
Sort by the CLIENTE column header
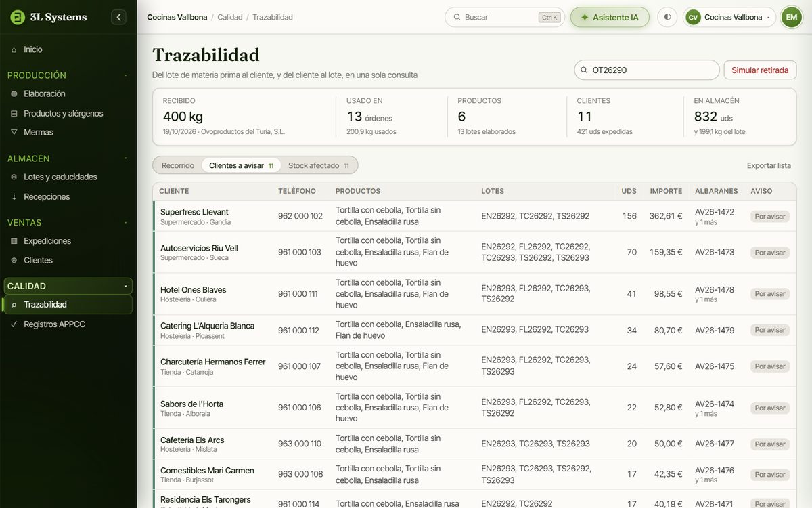[x=174, y=191]
